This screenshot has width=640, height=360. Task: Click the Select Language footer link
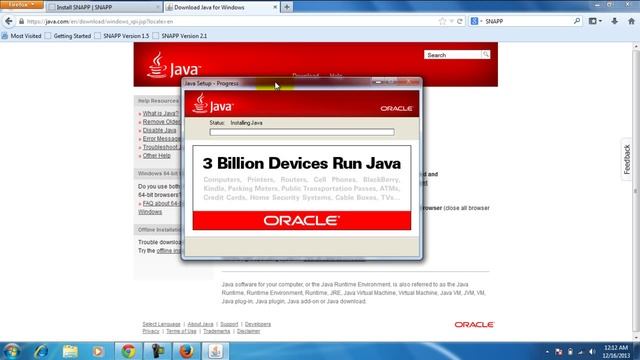coord(161,324)
